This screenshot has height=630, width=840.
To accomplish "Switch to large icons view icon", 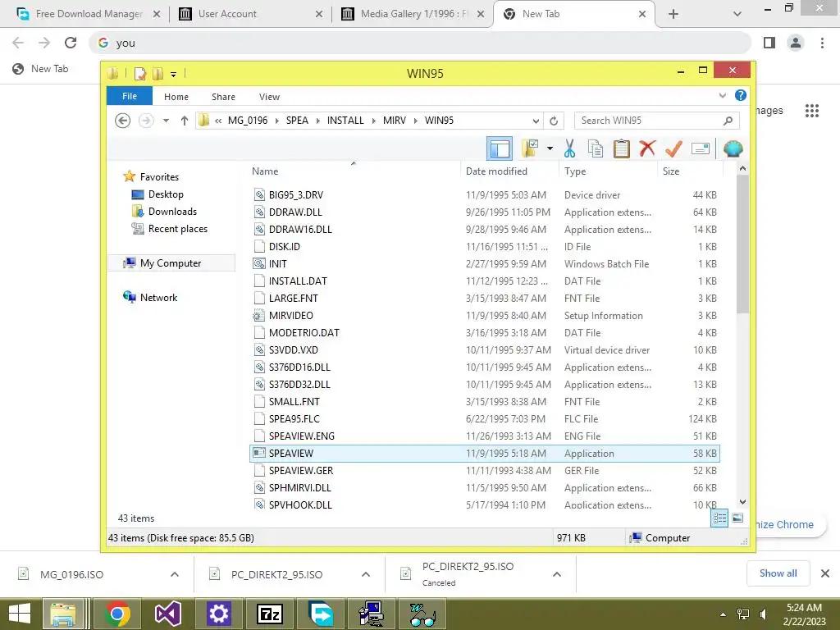I will [x=737, y=518].
